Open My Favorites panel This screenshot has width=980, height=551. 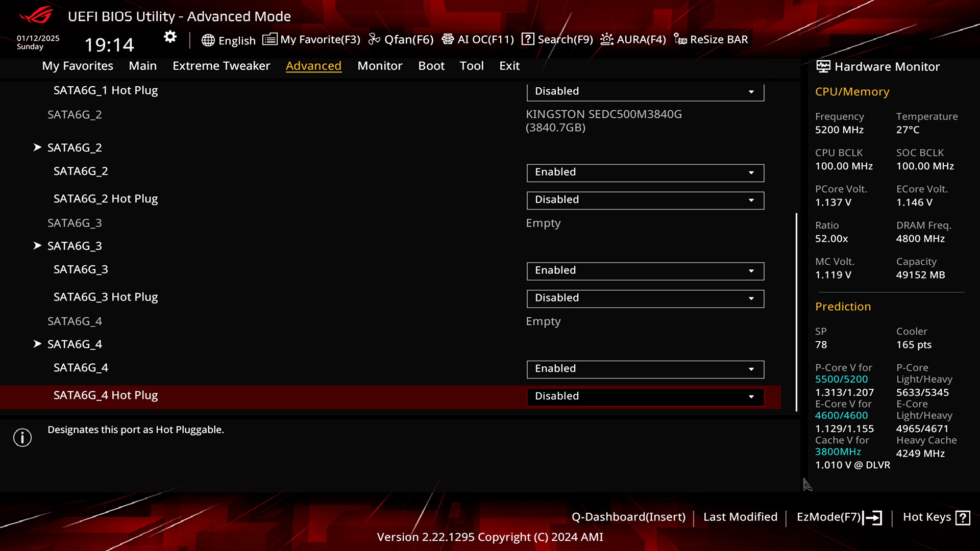pos(78,65)
